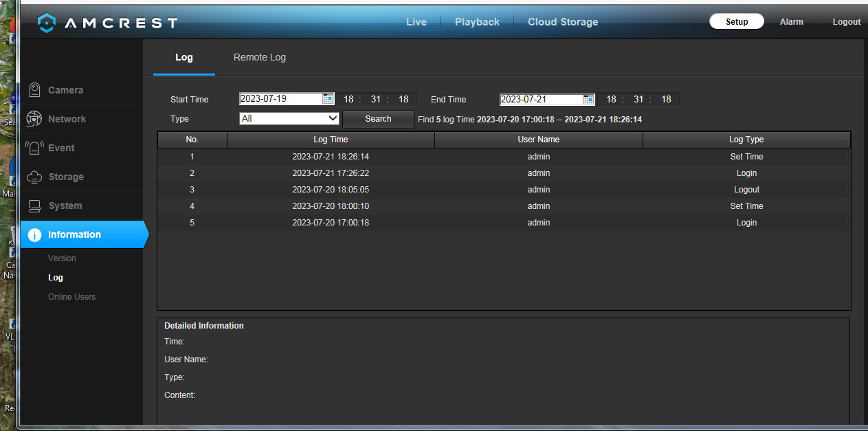Click the Setup button
868x431 pixels.
737,21
